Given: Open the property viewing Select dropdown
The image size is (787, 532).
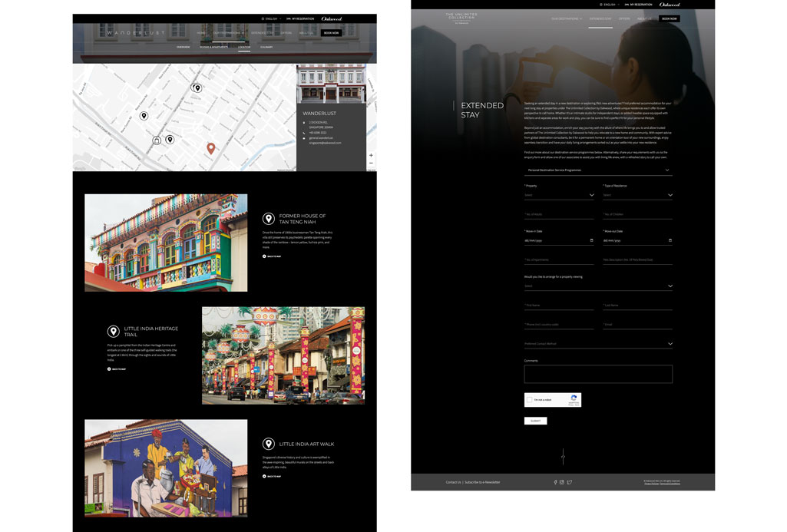Looking at the screenshot, I should [670, 286].
